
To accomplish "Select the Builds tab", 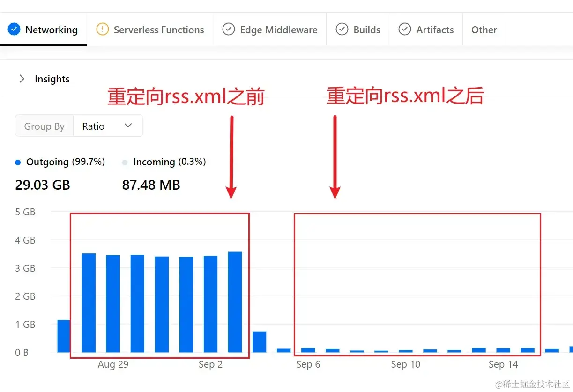I will pyautogui.click(x=357, y=30).
